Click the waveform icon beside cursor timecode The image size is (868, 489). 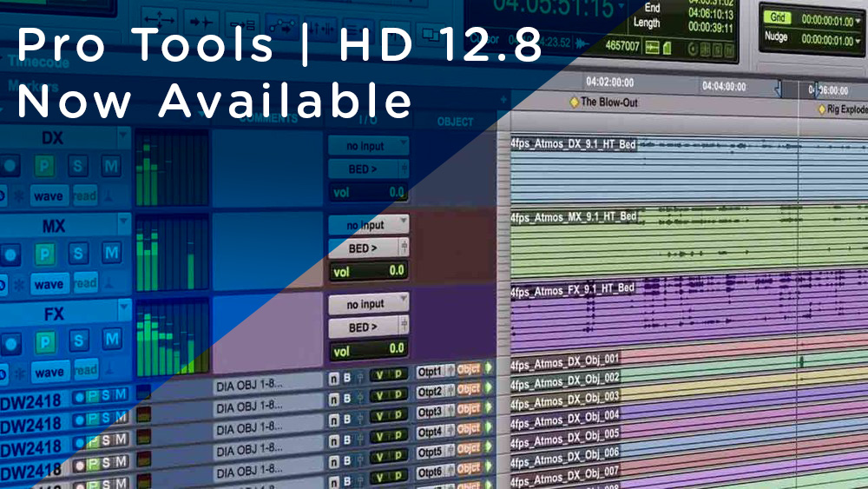pos(582,42)
